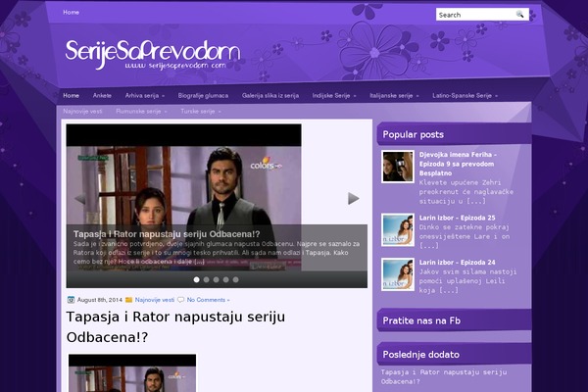
Task: Go to next slide with right arrow
Action: tap(353, 198)
